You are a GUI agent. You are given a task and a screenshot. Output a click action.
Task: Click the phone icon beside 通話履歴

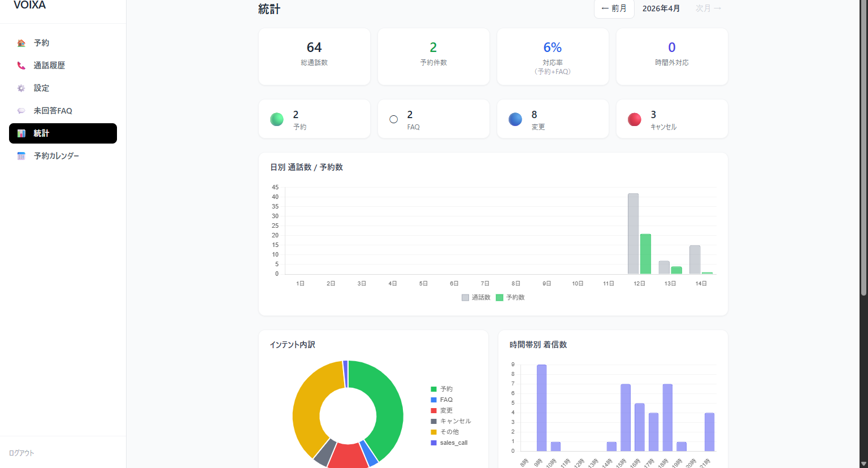click(x=21, y=66)
